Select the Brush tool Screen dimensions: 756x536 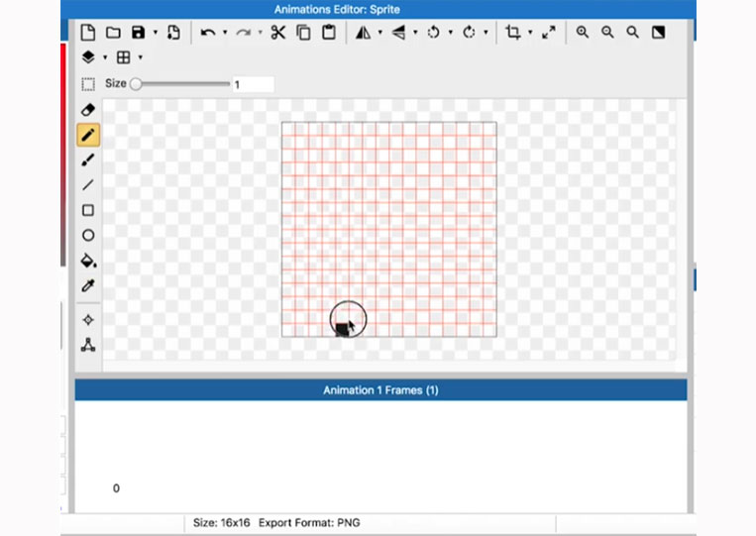[x=88, y=161]
